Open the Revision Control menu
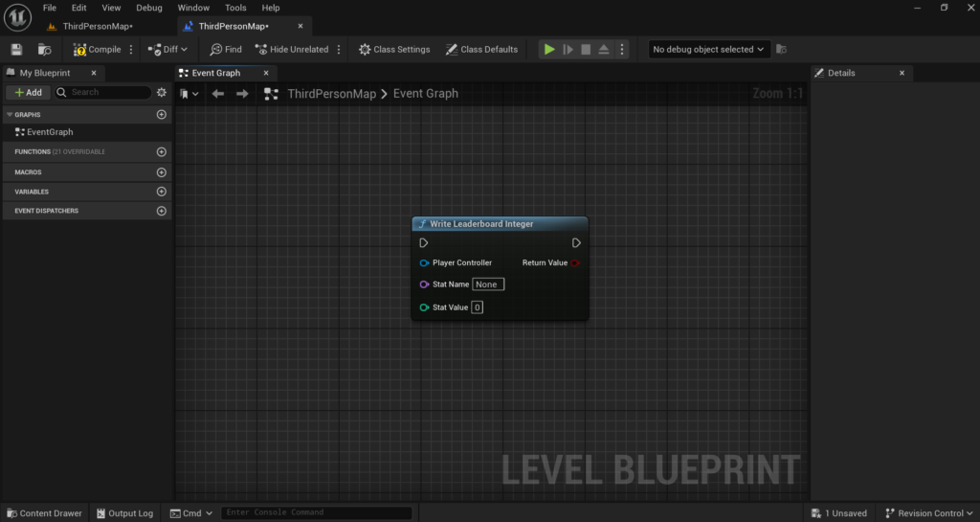Viewport: 980px width, 522px height. [928, 513]
